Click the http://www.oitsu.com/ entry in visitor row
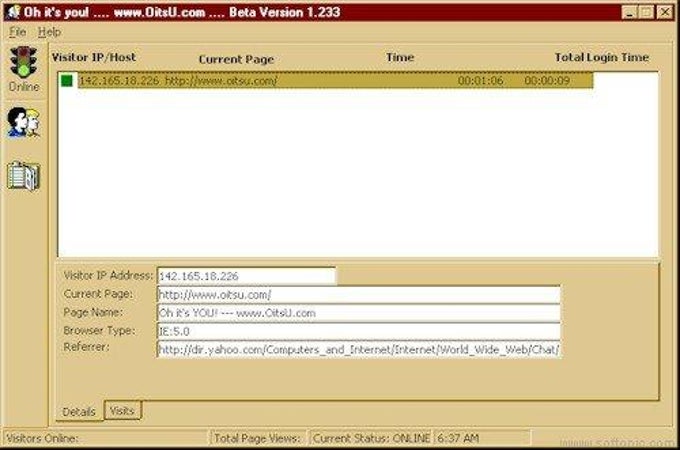 (x=221, y=81)
